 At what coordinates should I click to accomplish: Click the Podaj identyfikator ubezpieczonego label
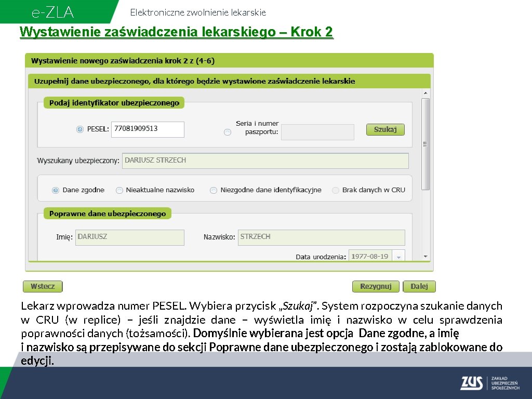click(114, 103)
